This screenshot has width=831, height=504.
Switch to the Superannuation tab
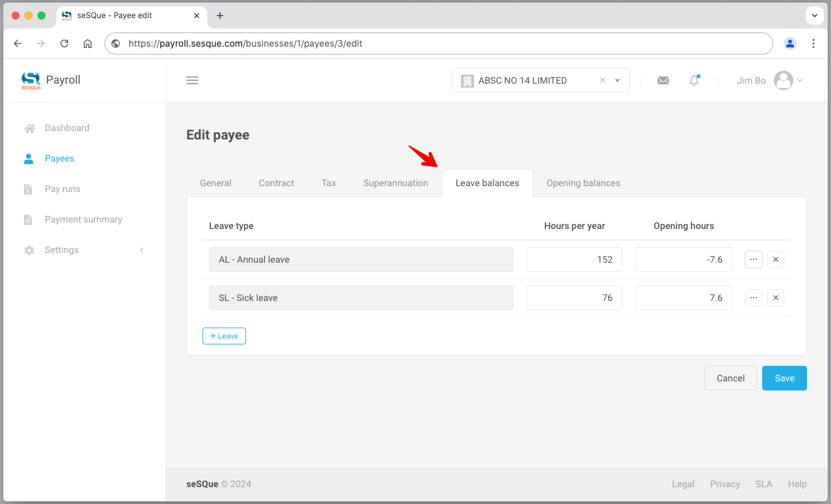click(395, 183)
